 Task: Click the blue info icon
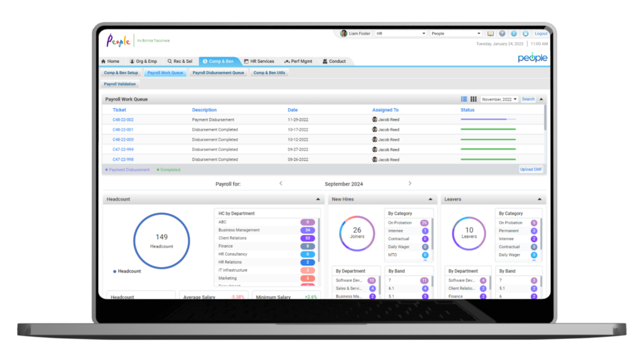[x=514, y=33]
